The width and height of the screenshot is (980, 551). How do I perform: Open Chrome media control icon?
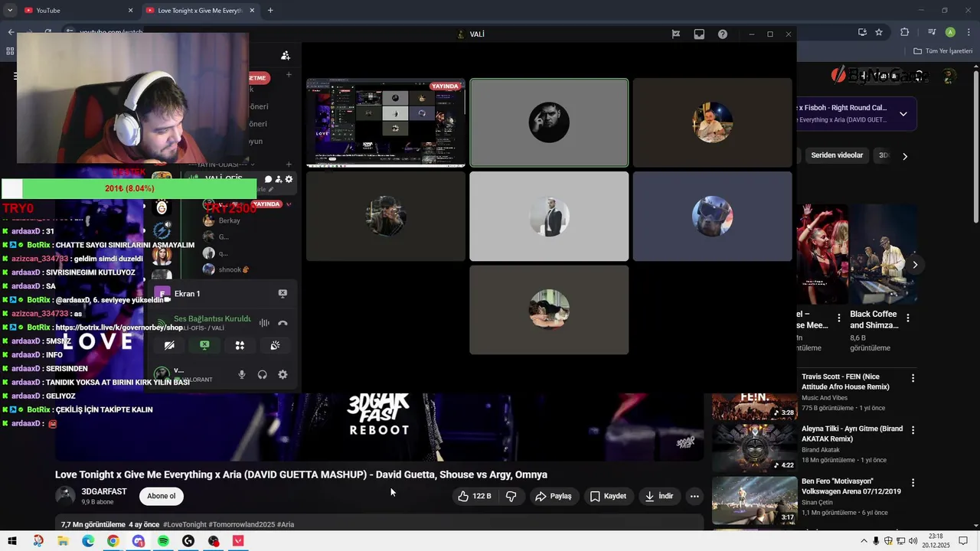point(932,32)
